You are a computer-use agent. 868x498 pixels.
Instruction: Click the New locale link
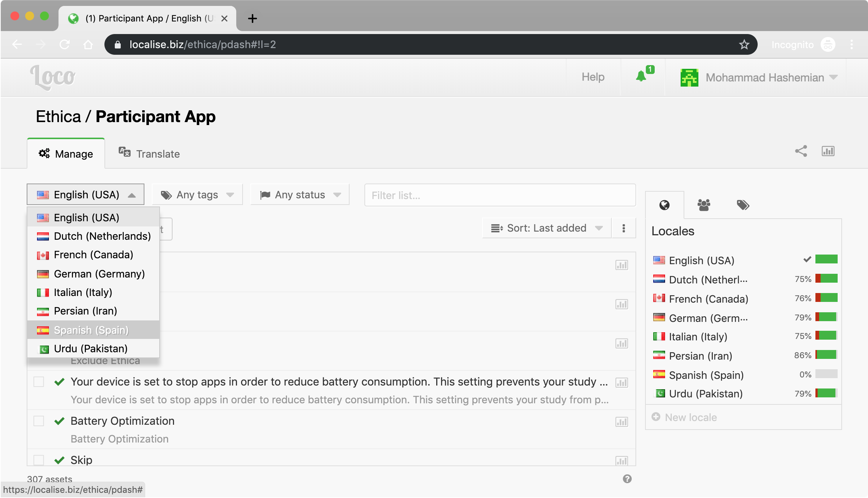click(x=690, y=417)
